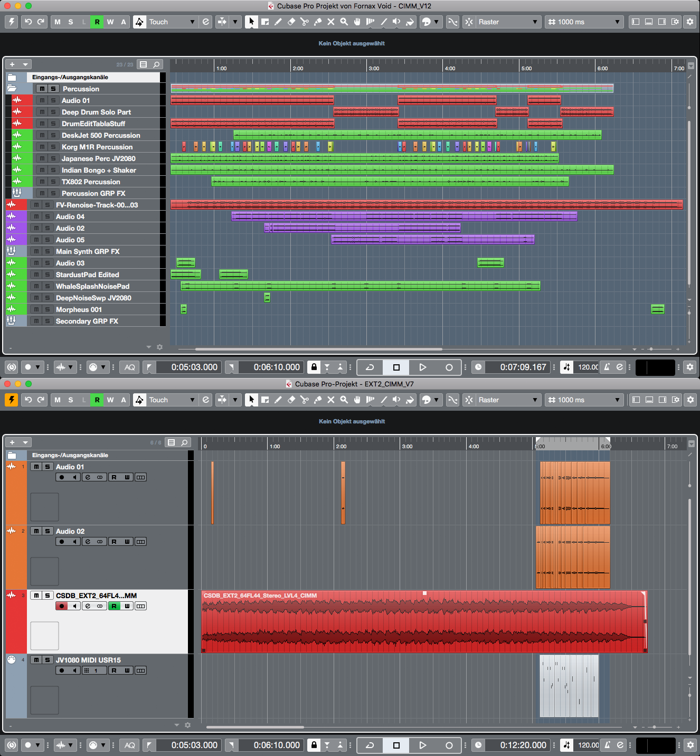Solo the Korg M1R Percussion track
Image resolution: width=700 pixels, height=756 pixels.
(x=53, y=147)
